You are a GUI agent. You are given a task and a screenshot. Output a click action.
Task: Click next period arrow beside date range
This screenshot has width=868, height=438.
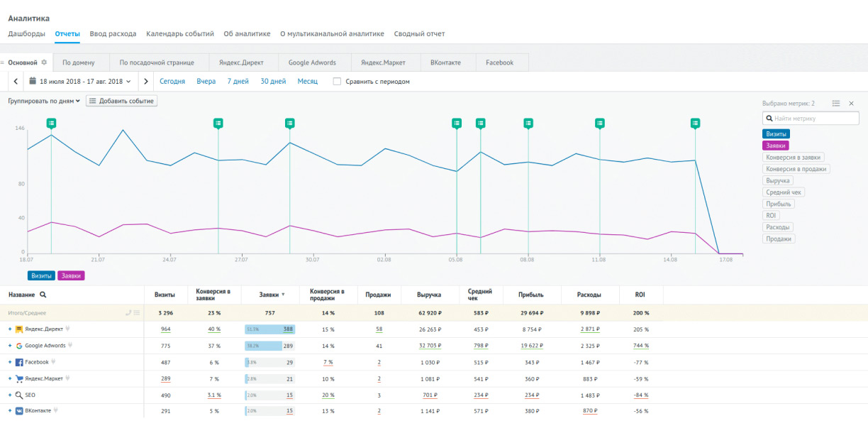click(145, 82)
